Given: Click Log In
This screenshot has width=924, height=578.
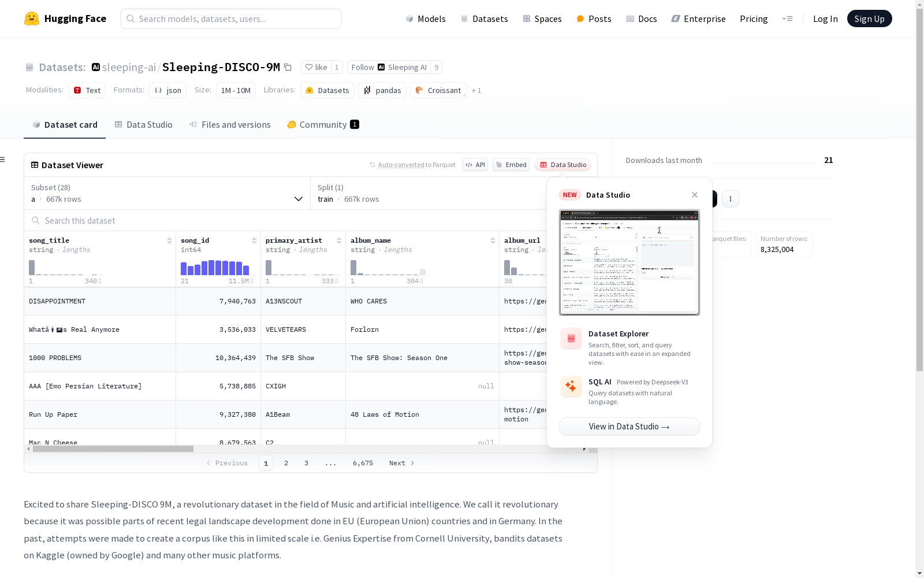Looking at the screenshot, I should click(825, 18).
